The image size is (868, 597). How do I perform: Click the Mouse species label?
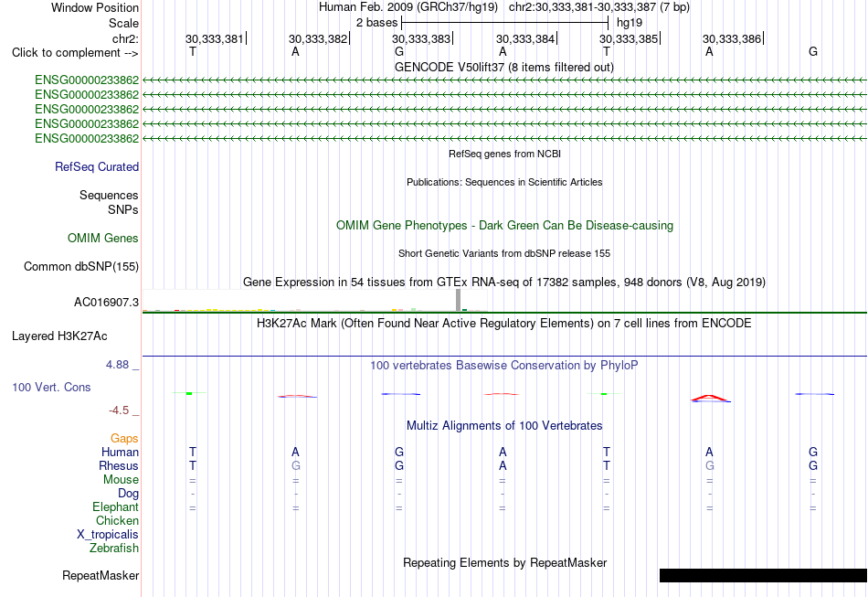click(121, 480)
